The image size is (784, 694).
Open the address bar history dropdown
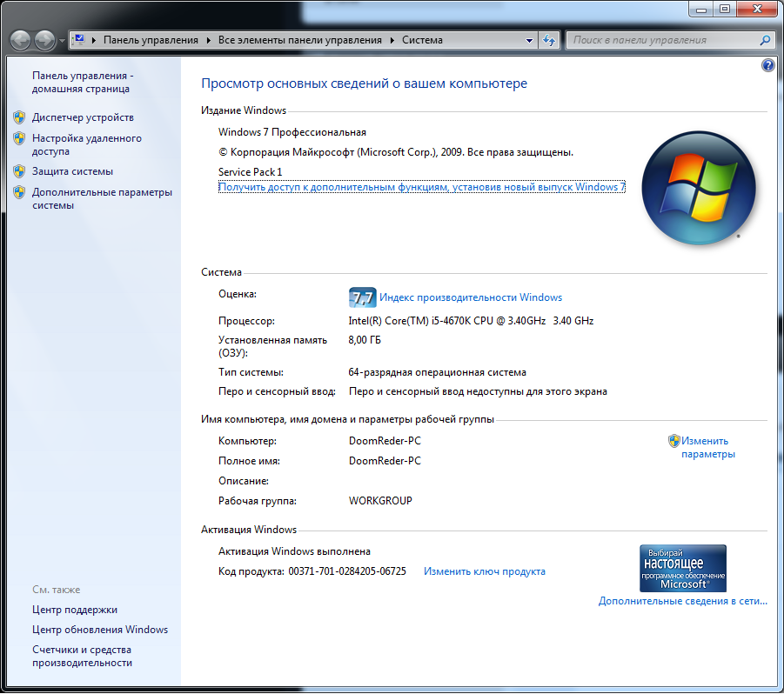point(529,41)
